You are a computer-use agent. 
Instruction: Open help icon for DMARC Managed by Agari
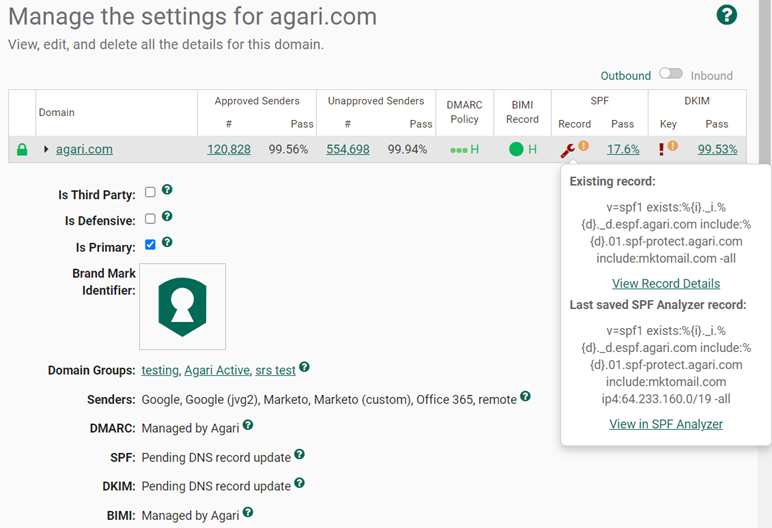pos(248,425)
